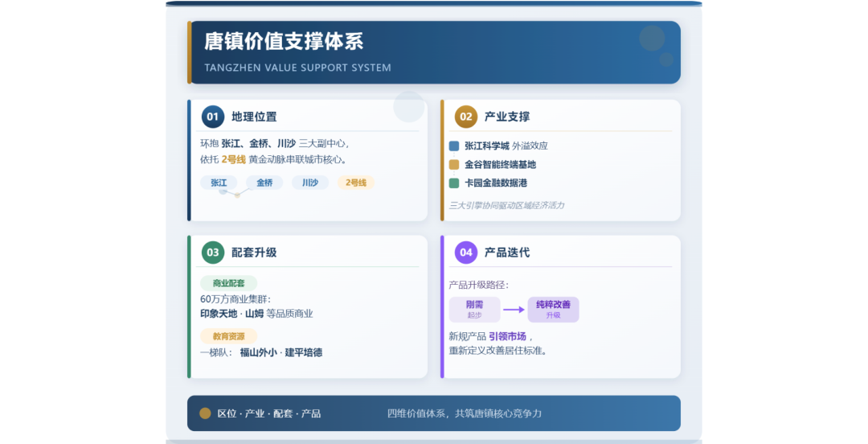
Task: Click the text 福山外小 · 建平培德
Action: click(x=281, y=352)
